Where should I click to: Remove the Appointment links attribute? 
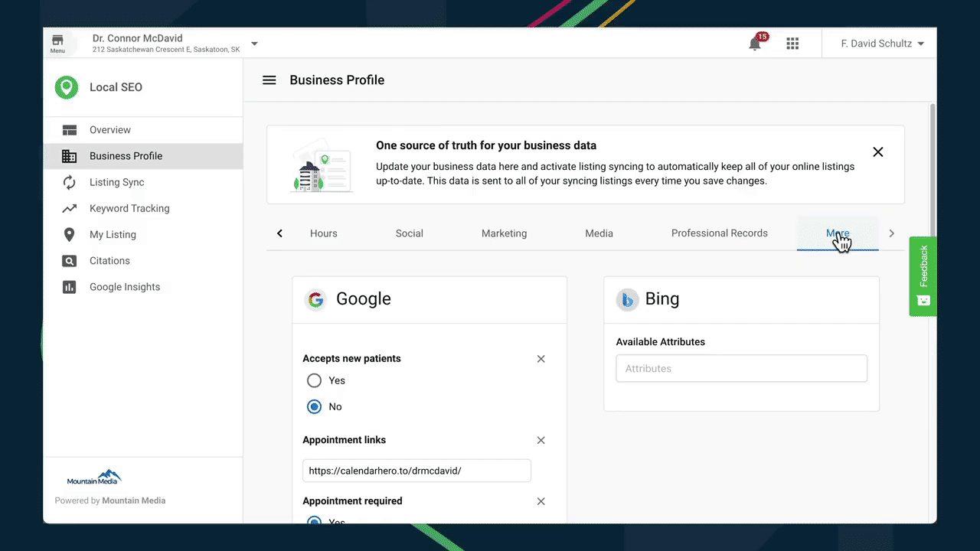[x=541, y=440]
